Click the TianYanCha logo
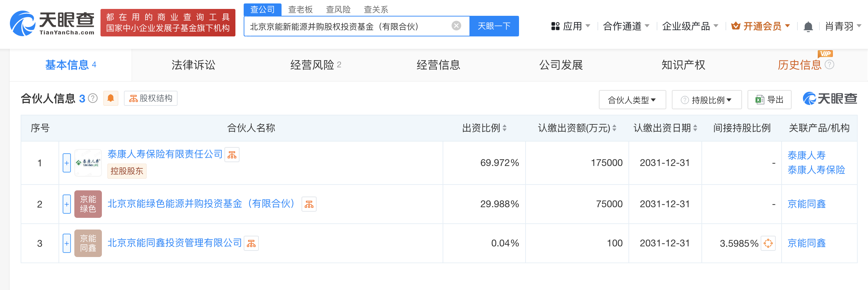The height and width of the screenshot is (290, 868). click(52, 23)
